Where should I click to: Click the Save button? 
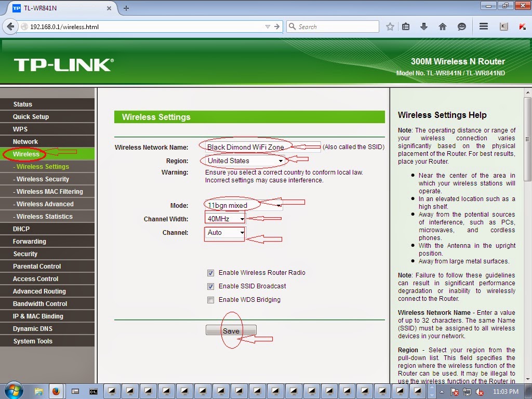pyautogui.click(x=231, y=330)
